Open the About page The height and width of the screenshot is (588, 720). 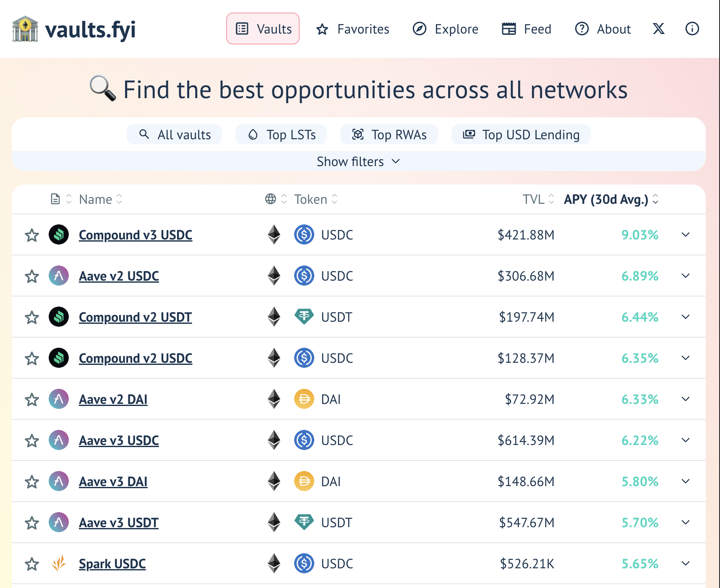point(603,29)
